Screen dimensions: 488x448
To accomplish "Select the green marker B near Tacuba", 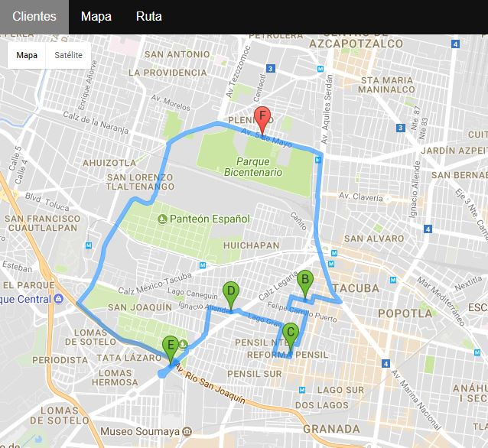I will (304, 282).
